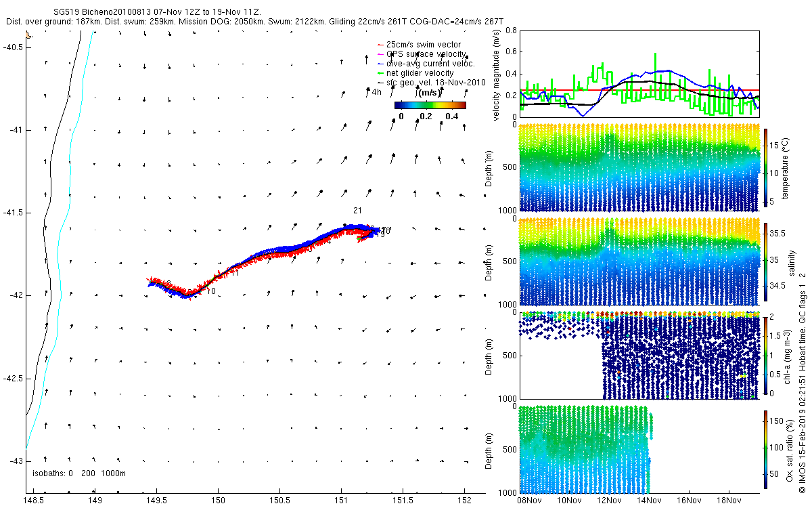
Task: Click latitude tick '-42.5' on the map
Action: 14,379
